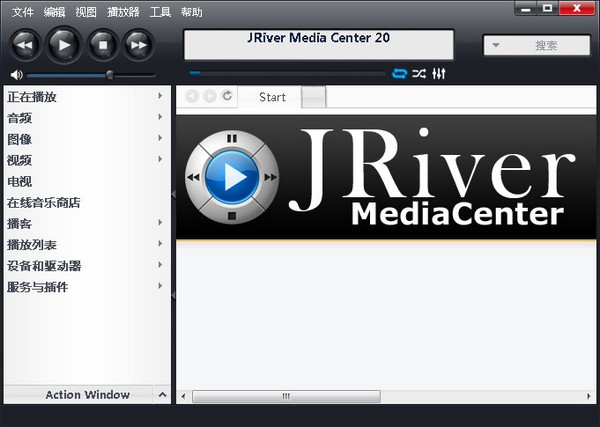The height and width of the screenshot is (427, 600).
Task: Expand the 播放列表 arrow
Action: pyautogui.click(x=160, y=243)
